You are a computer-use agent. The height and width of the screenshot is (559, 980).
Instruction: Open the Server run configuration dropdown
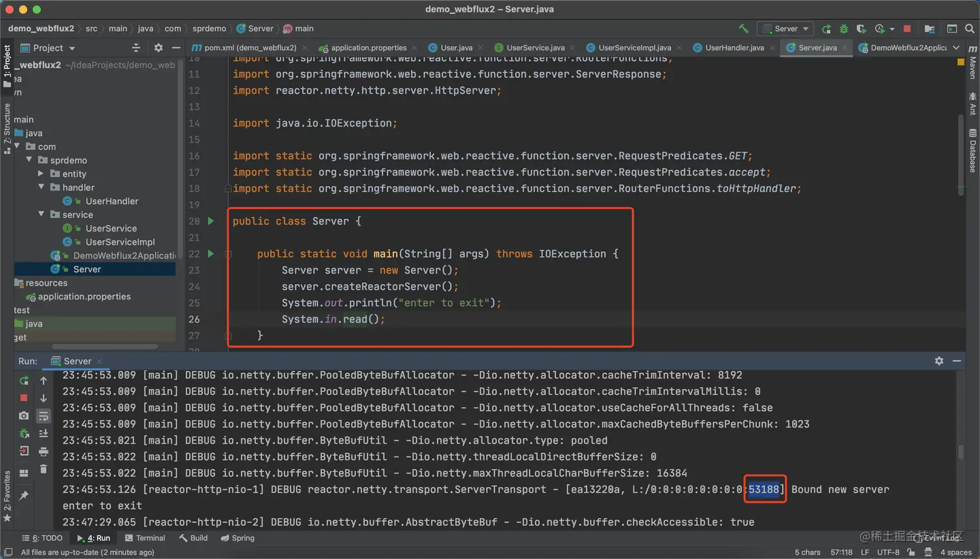pyautogui.click(x=786, y=29)
